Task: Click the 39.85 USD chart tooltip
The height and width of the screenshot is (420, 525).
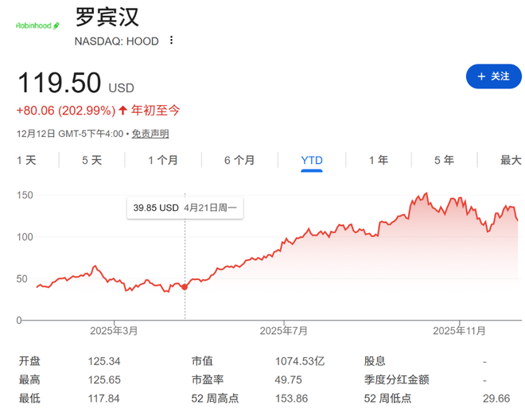Action: click(185, 208)
